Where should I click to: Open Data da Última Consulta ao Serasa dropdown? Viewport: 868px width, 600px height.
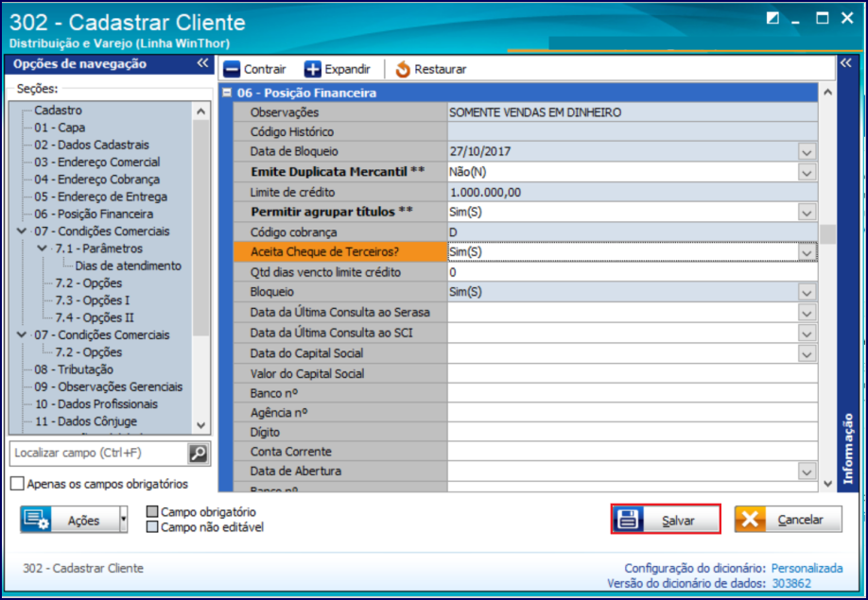[807, 313]
